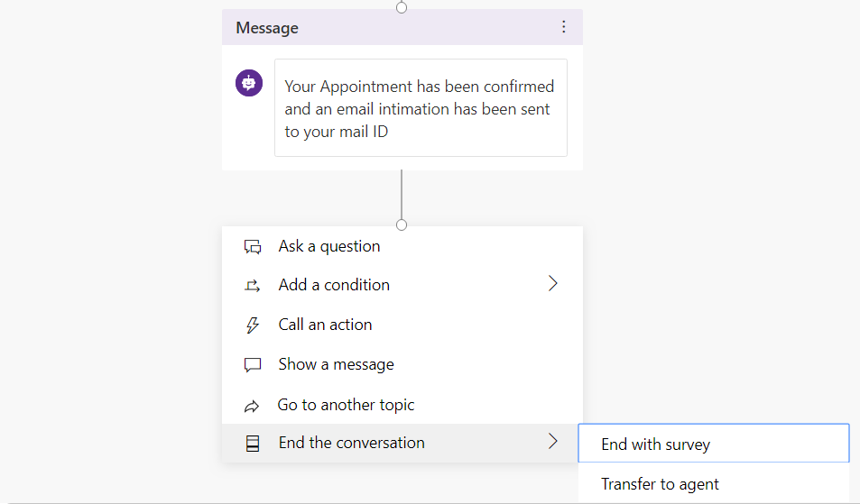Click the Call an action lightning bolt icon

[253, 325]
